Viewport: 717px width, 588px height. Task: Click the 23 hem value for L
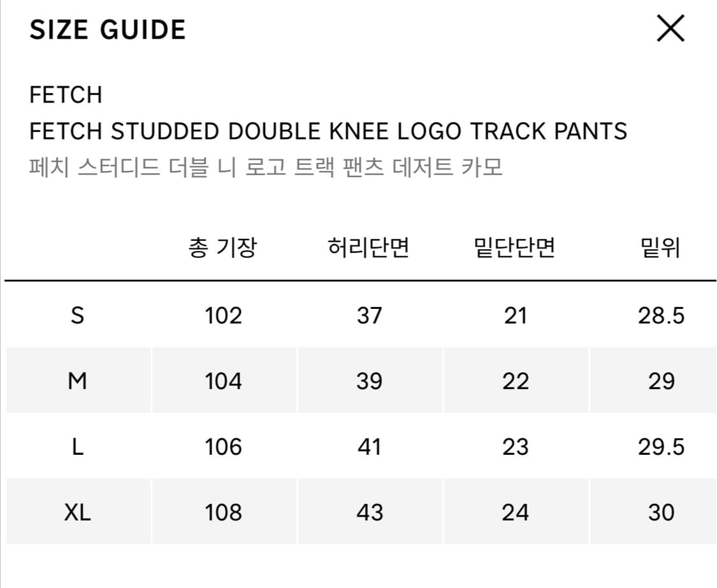click(x=515, y=447)
